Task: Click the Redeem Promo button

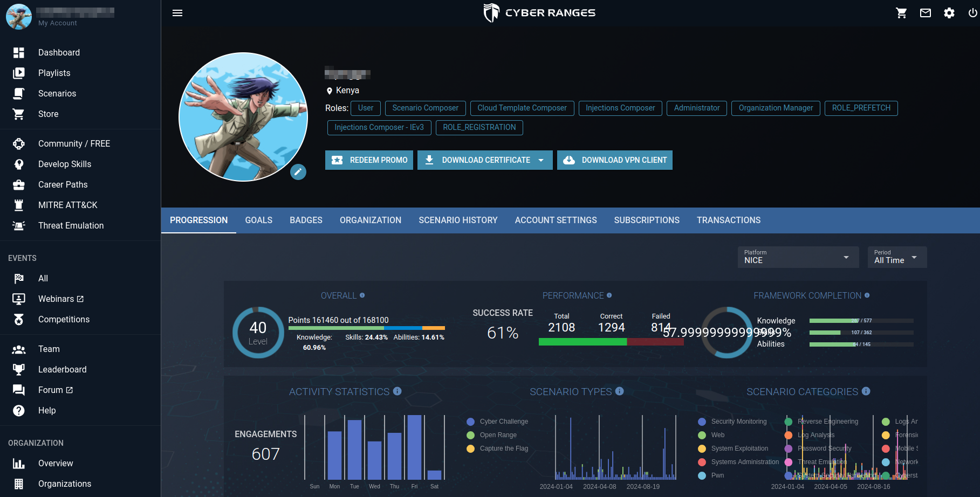Action: coord(369,160)
